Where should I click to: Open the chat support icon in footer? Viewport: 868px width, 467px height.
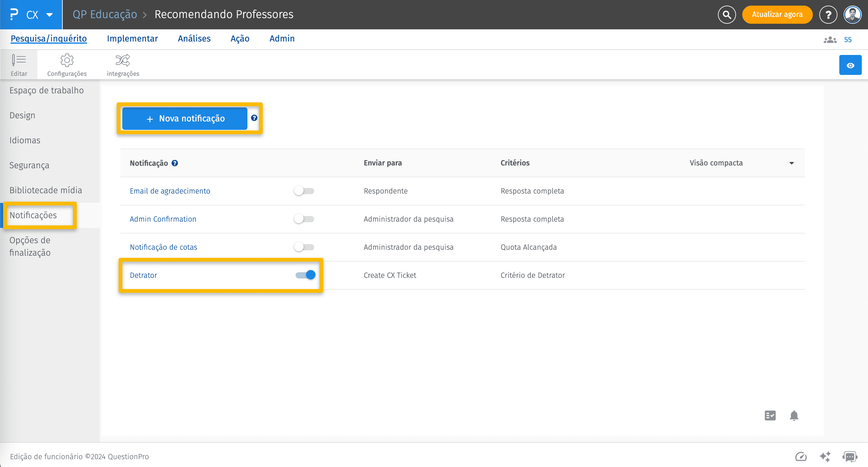(850, 457)
